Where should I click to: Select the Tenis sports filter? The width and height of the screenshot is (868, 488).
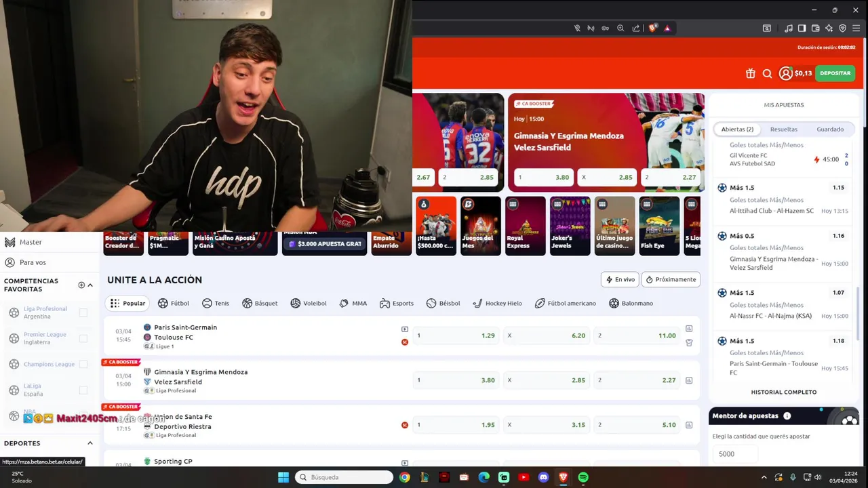[216, 303]
